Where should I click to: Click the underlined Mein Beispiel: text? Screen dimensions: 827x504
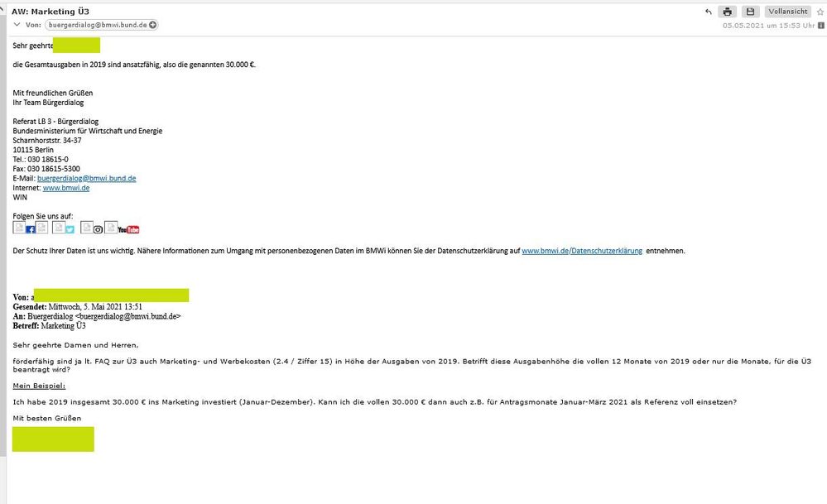39,386
